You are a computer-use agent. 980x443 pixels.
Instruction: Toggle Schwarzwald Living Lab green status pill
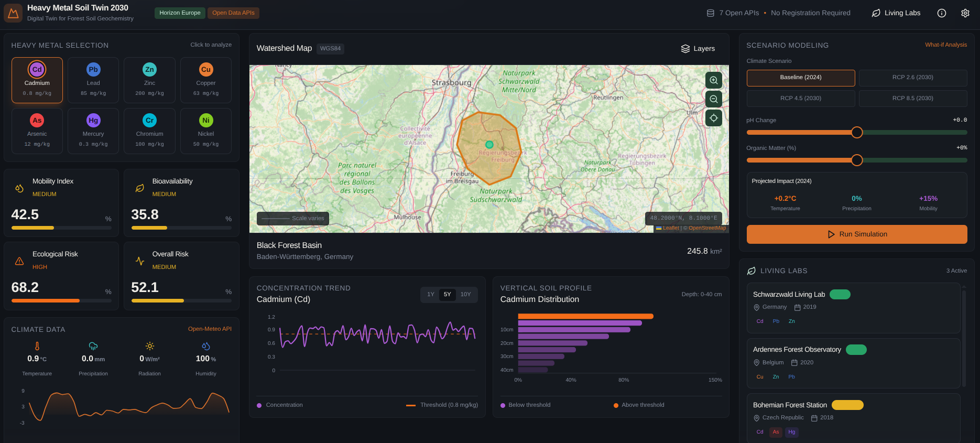point(840,295)
